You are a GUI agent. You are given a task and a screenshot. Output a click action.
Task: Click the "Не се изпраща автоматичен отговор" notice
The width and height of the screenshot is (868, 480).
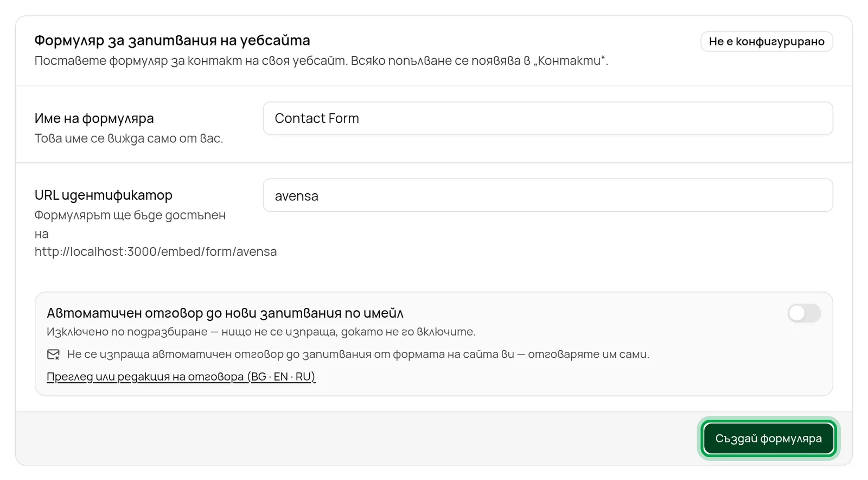[358, 355]
